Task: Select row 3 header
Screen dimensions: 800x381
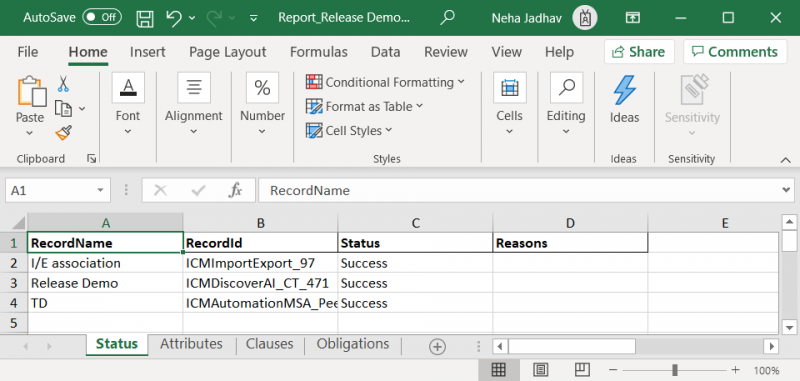Action: (x=14, y=283)
